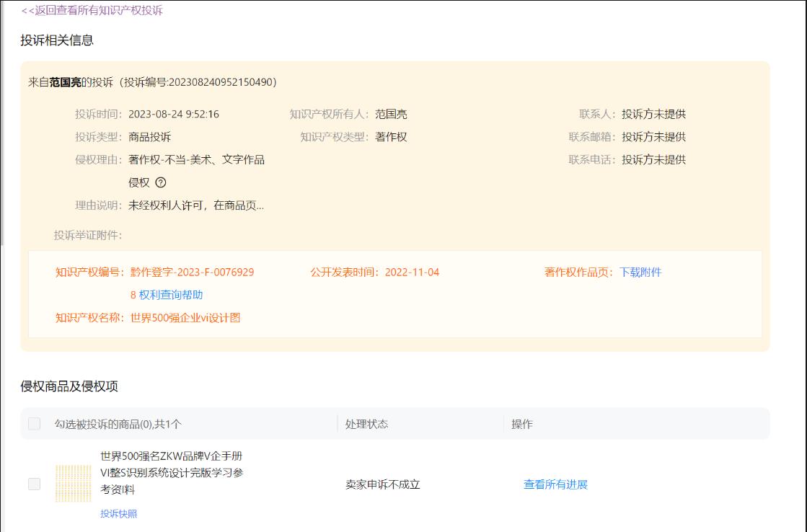Click IP name 世界500强企业vi设计图
The image size is (807, 532).
[x=185, y=318]
